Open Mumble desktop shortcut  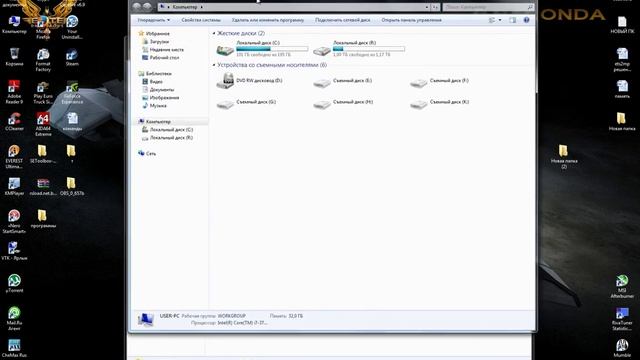[622, 348]
